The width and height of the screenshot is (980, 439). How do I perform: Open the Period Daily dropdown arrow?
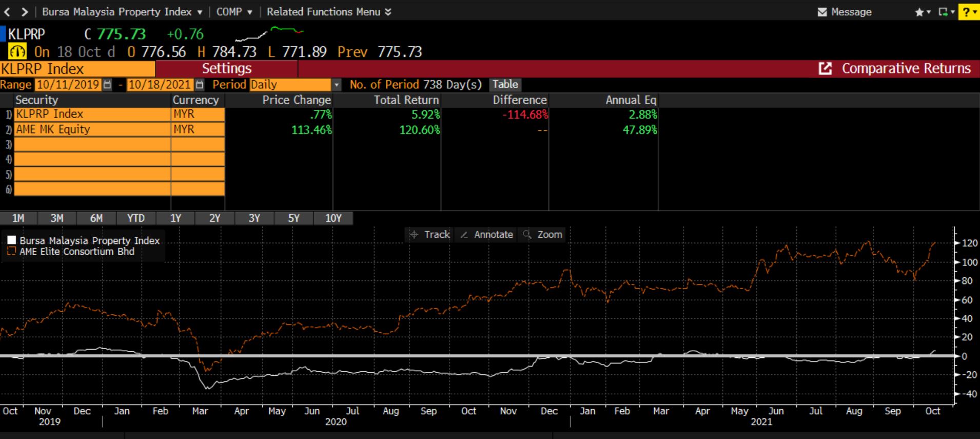point(337,85)
